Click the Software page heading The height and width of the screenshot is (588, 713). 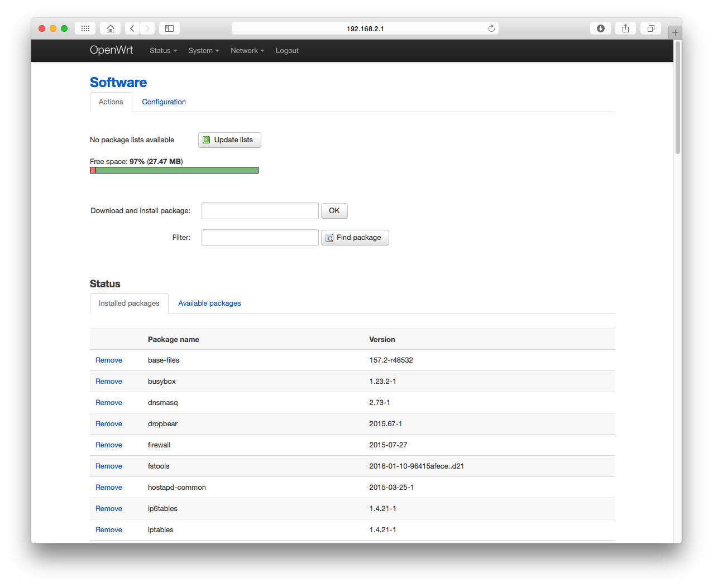[118, 83]
